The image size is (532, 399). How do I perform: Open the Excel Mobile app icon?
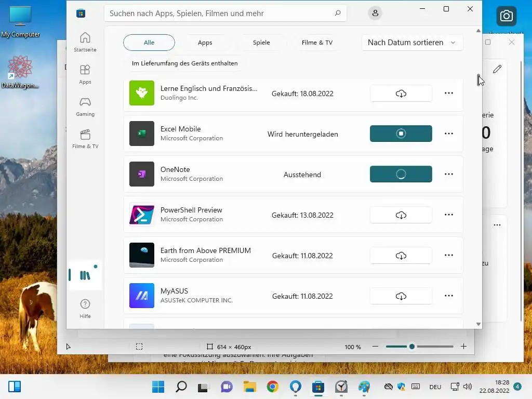[142, 134]
